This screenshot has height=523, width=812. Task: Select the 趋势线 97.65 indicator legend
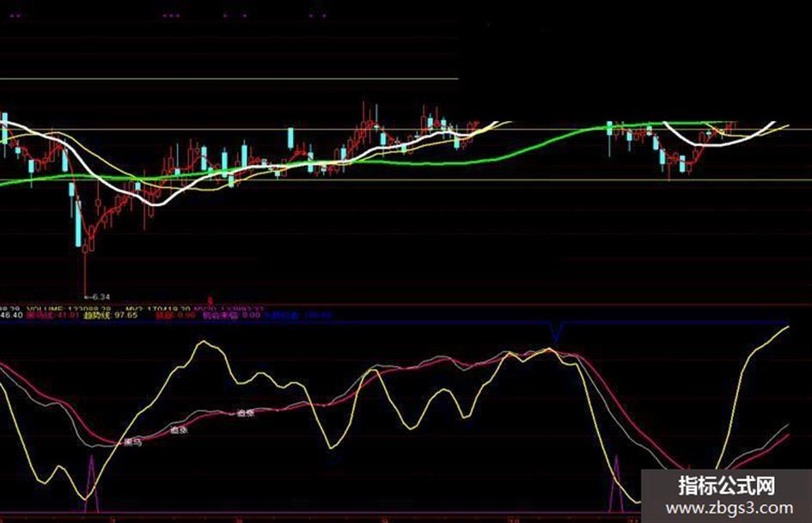(x=111, y=315)
